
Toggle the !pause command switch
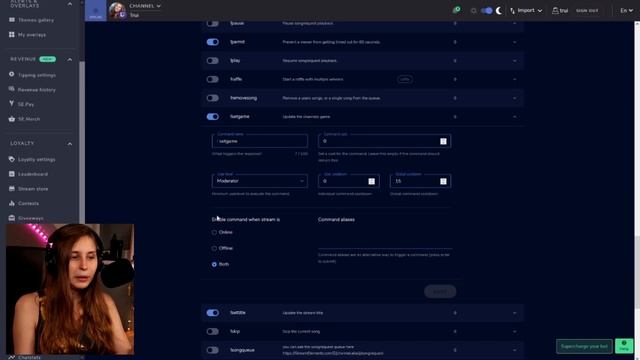[213, 23]
